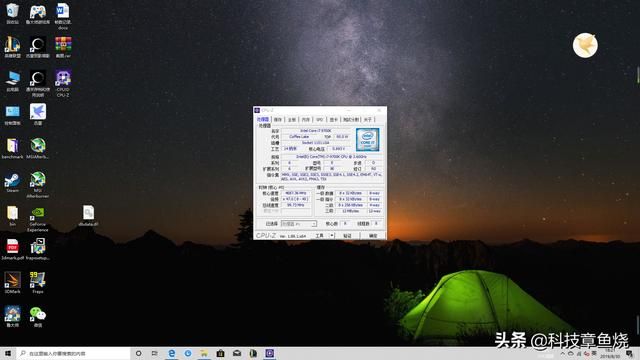Click the core speed value field
The image size is (640, 360).
tap(296, 193)
